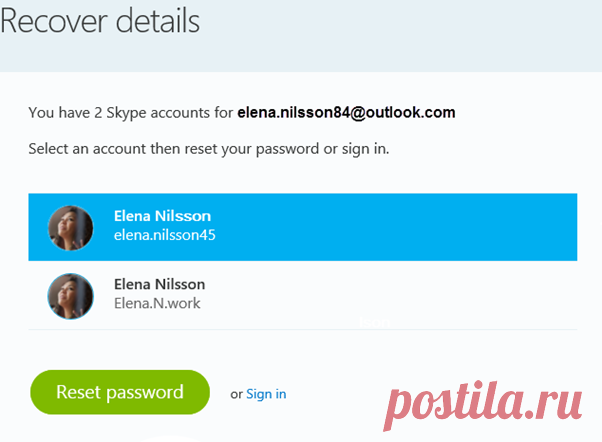Click Elena Nilsson name above Elena.N.work
The image size is (602, 442).
click(x=160, y=284)
